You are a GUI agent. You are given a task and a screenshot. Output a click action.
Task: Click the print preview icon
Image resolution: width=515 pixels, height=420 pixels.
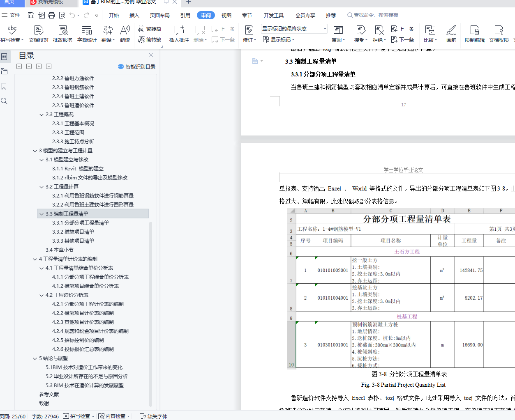(x=62, y=15)
